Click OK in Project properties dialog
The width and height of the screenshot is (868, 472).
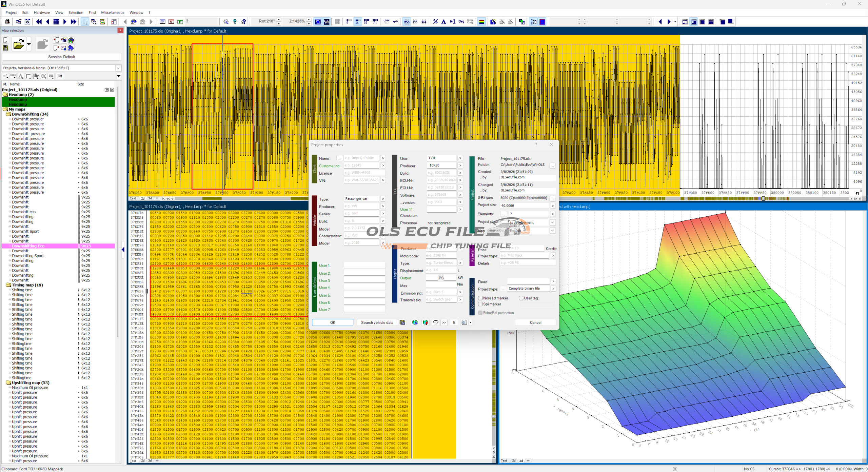(x=332, y=322)
